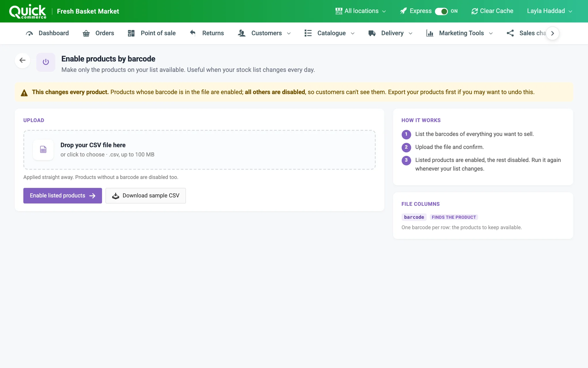The image size is (588, 368).
Task: Click the Fresh Basket Market store name
Action: point(88,11)
